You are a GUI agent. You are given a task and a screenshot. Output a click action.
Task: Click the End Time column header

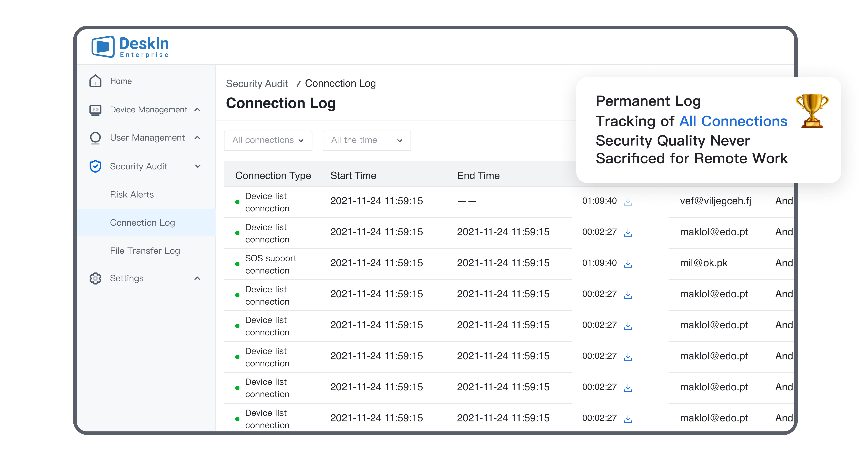tap(478, 176)
